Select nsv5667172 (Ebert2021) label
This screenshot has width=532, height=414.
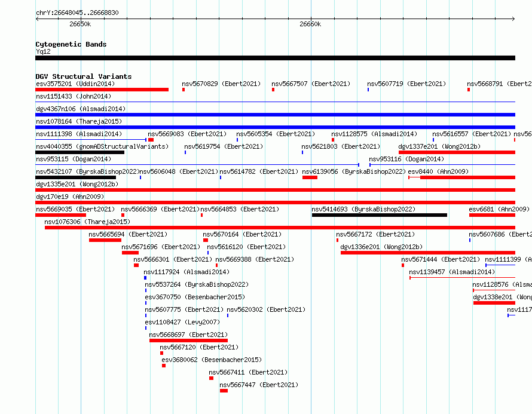pos(375,234)
